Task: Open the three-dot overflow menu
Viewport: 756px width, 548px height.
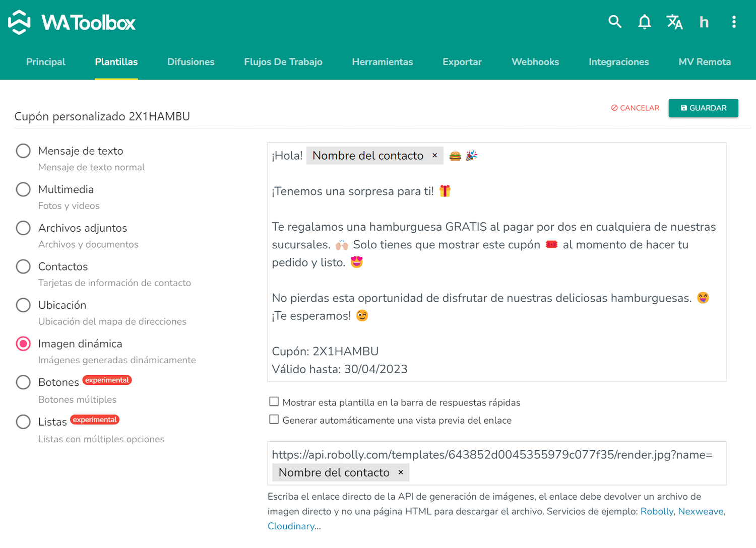Action: (734, 22)
